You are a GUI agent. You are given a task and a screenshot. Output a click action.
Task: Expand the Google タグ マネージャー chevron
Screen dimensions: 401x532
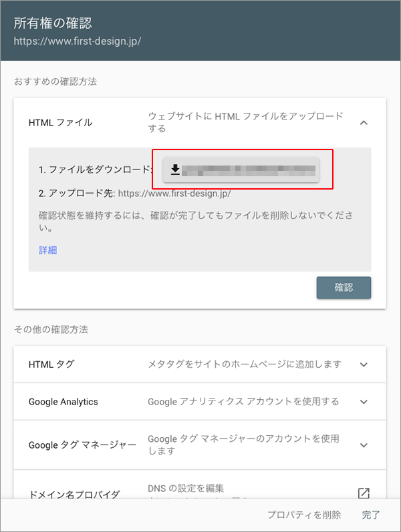364,445
